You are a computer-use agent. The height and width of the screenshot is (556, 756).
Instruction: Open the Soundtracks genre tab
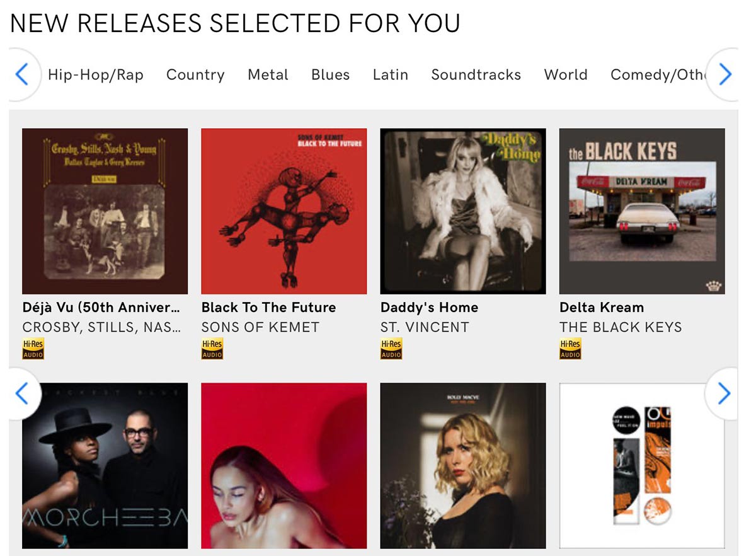[476, 74]
